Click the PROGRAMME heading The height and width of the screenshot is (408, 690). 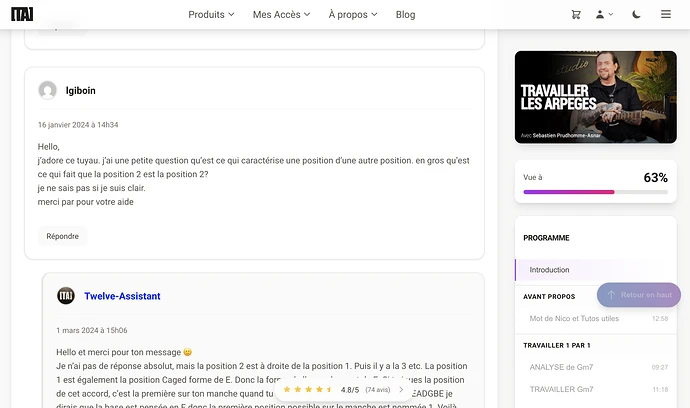[546, 238]
